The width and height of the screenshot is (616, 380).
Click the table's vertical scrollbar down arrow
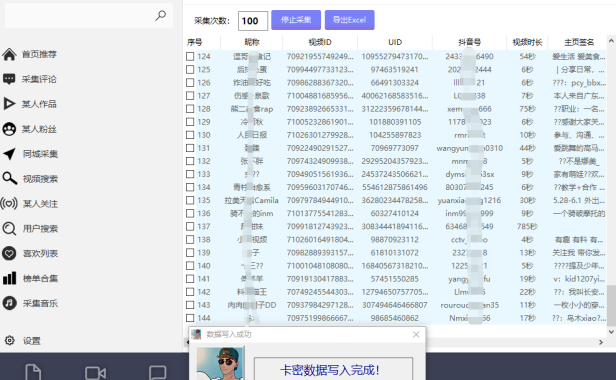pos(611,332)
